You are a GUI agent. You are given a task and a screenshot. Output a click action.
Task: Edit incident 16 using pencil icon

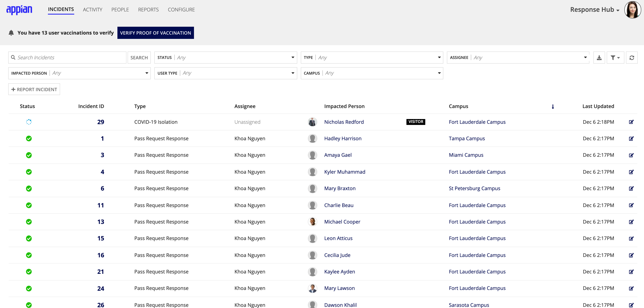[631, 255]
